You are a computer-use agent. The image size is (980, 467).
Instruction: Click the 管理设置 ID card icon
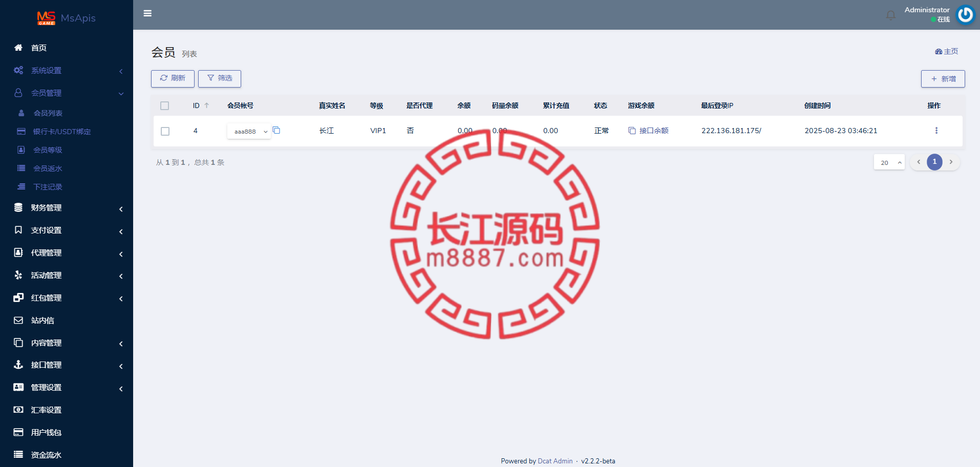[18, 387]
